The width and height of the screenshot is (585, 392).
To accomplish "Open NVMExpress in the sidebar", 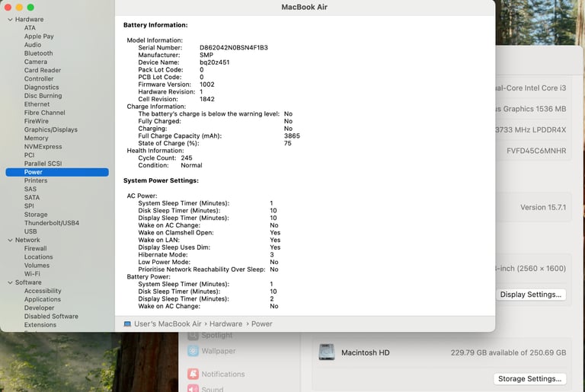I will pos(43,147).
